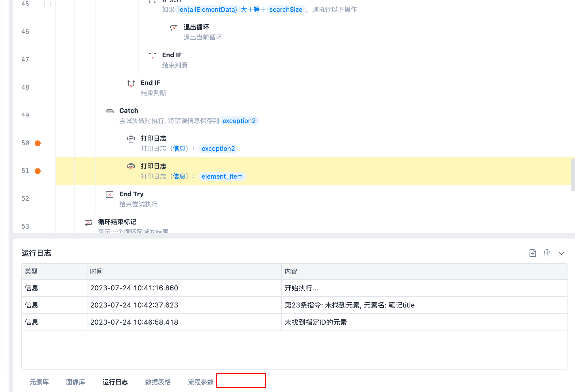This screenshot has width=575, height=392.
Task: Click print log icon for exception2 step
Action: (x=131, y=139)
